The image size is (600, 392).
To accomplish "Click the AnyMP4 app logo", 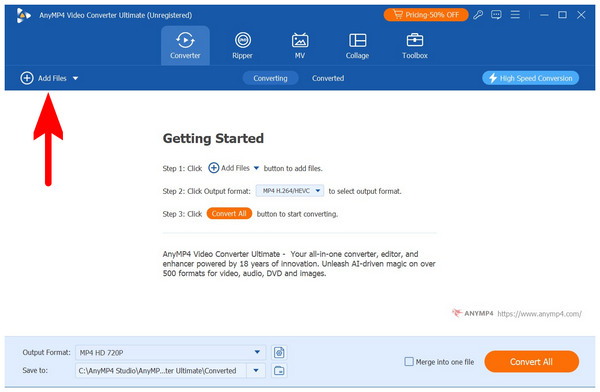I will (x=24, y=15).
